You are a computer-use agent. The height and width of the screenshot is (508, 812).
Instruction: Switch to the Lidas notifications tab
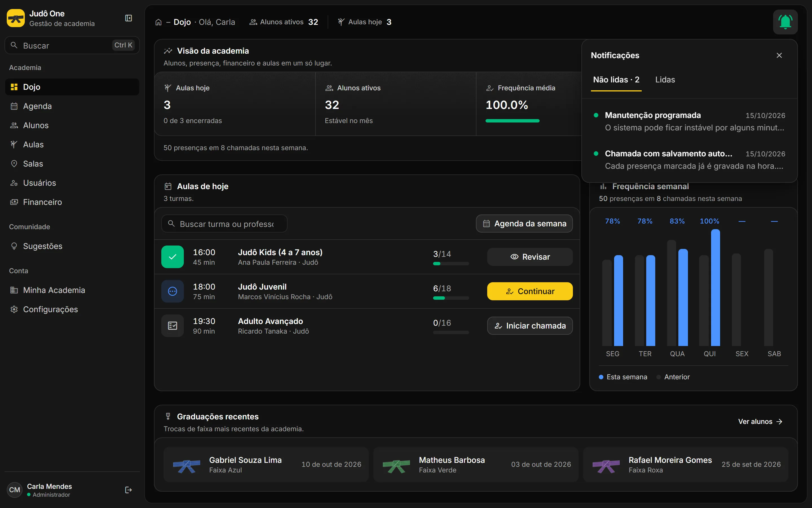click(x=665, y=80)
